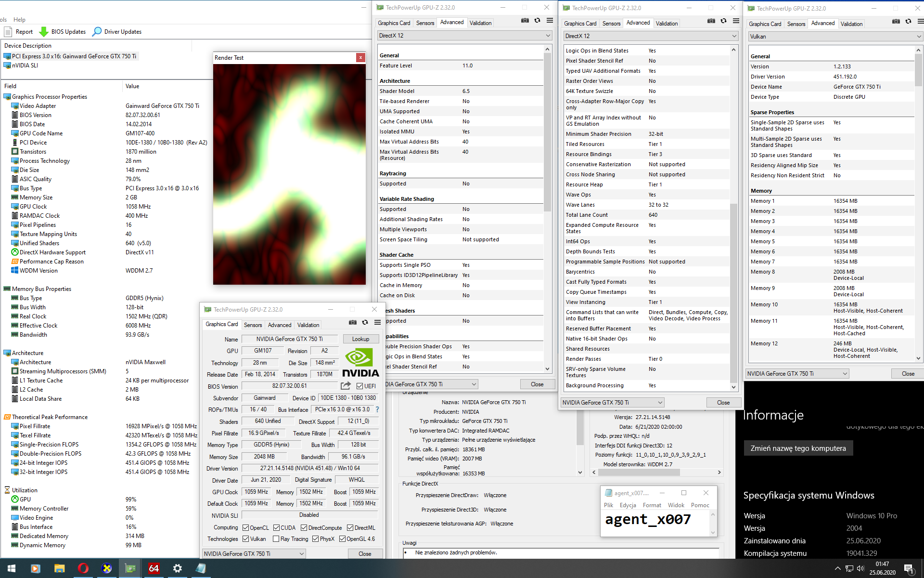Image resolution: width=924 pixels, height=578 pixels.
Task: Click the BIOS share/export arrow icon
Action: click(346, 386)
